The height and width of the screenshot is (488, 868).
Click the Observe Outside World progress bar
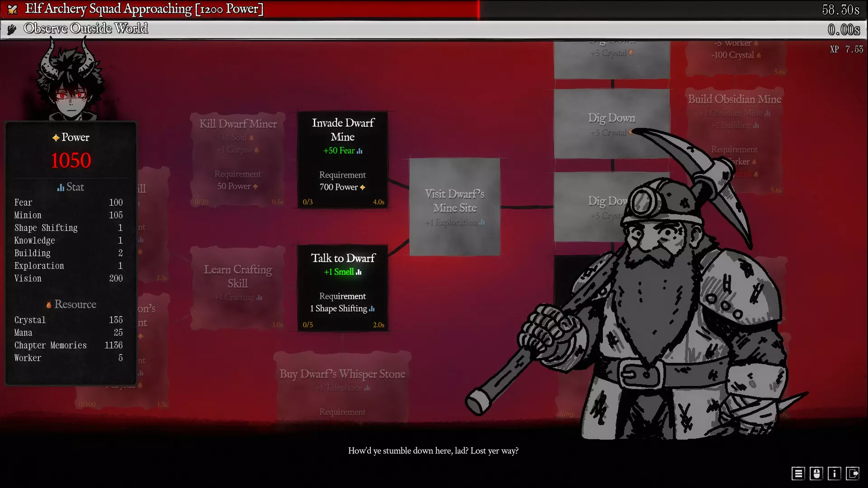tap(434, 29)
